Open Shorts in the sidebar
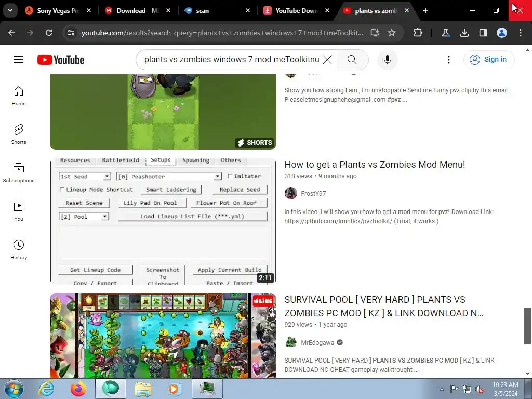This screenshot has height=399, width=532. 19,135
